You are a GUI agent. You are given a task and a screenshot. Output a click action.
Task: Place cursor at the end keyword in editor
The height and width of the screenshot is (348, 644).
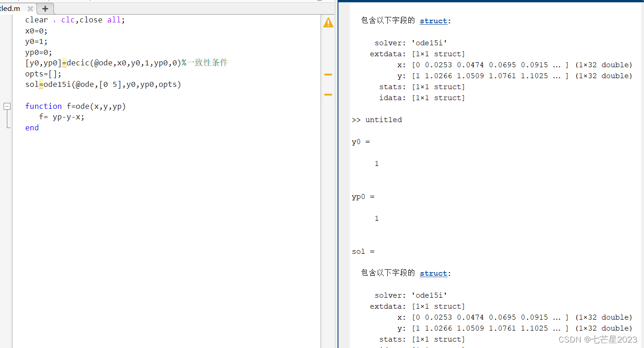32,128
